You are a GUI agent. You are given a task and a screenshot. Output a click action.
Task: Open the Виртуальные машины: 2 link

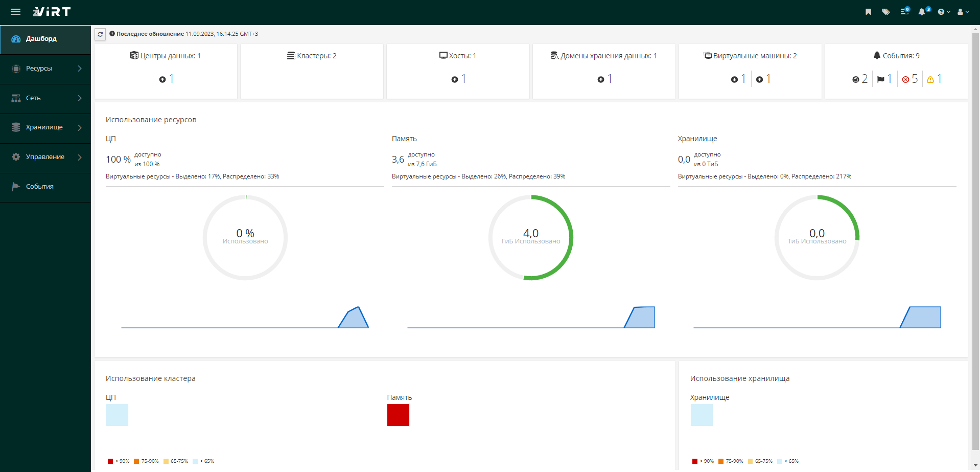click(750, 56)
